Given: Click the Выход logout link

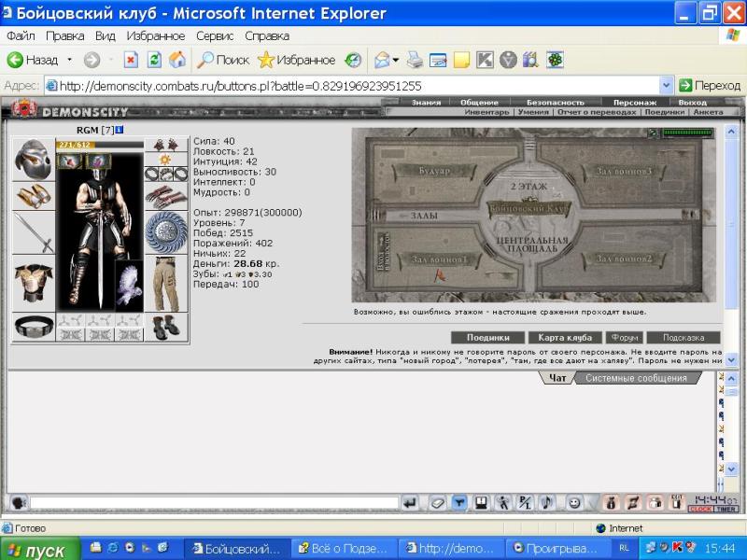Looking at the screenshot, I should point(692,103).
